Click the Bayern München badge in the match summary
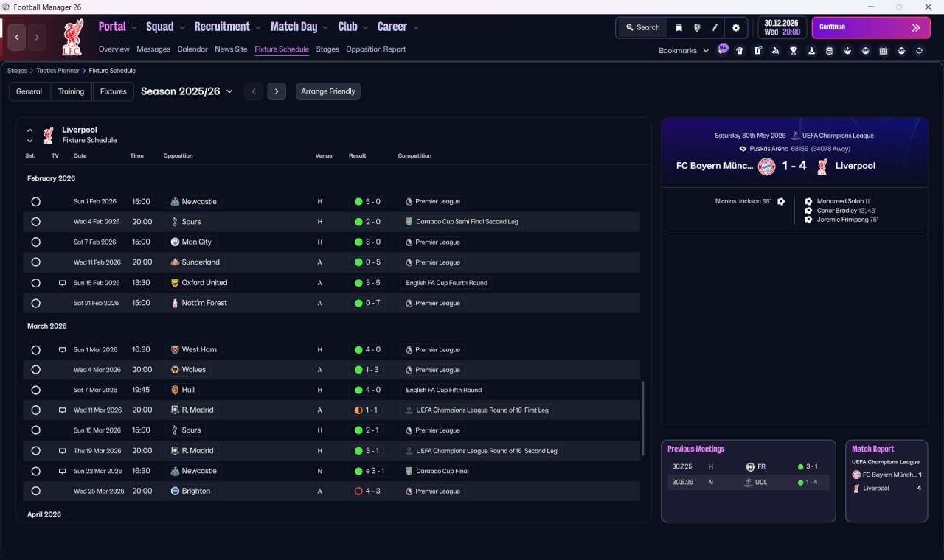 tap(767, 166)
